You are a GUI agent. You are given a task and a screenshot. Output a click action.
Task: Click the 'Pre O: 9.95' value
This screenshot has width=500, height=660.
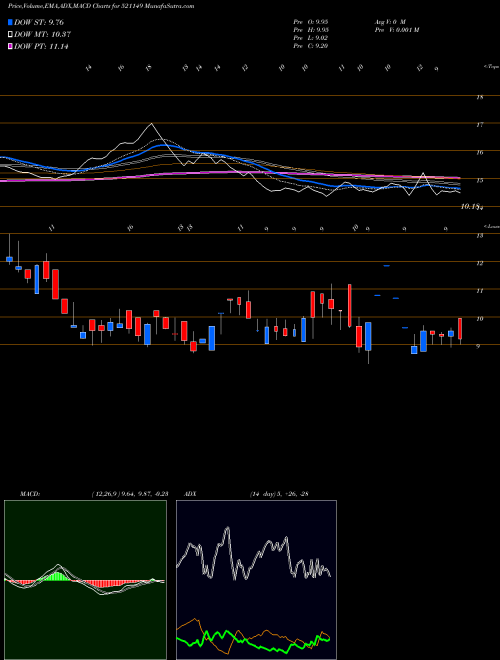[311, 22]
